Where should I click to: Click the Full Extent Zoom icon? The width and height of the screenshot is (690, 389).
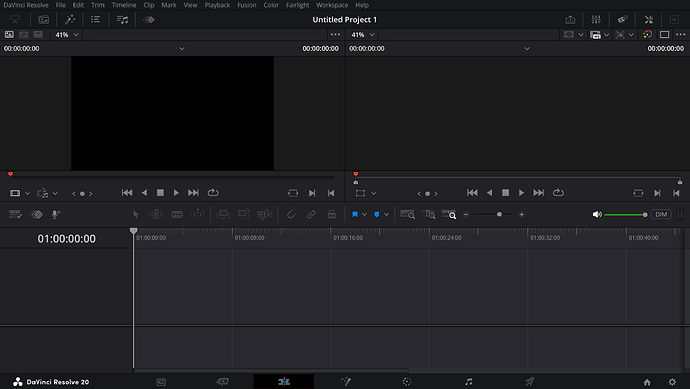(x=407, y=214)
